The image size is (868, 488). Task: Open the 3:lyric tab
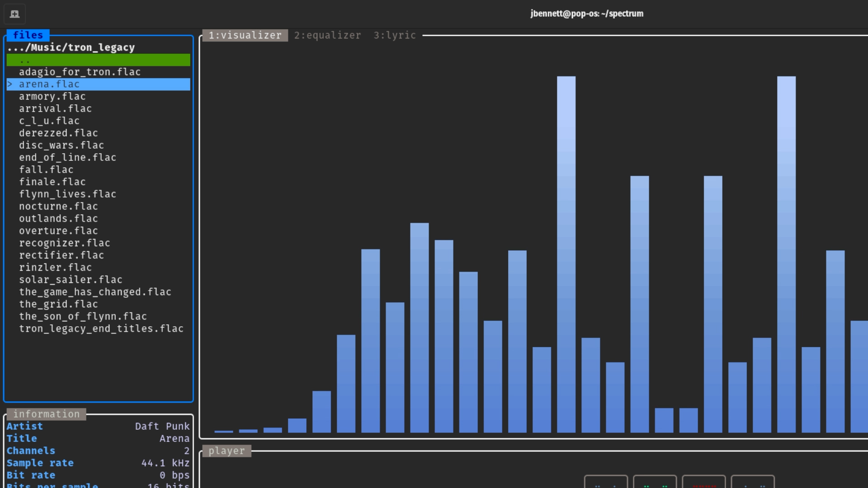click(x=394, y=35)
